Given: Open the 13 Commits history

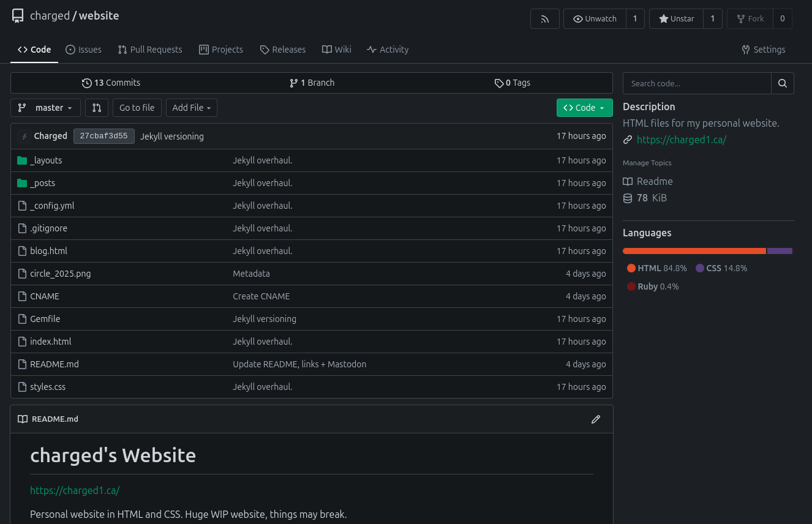Looking at the screenshot, I should tap(111, 83).
